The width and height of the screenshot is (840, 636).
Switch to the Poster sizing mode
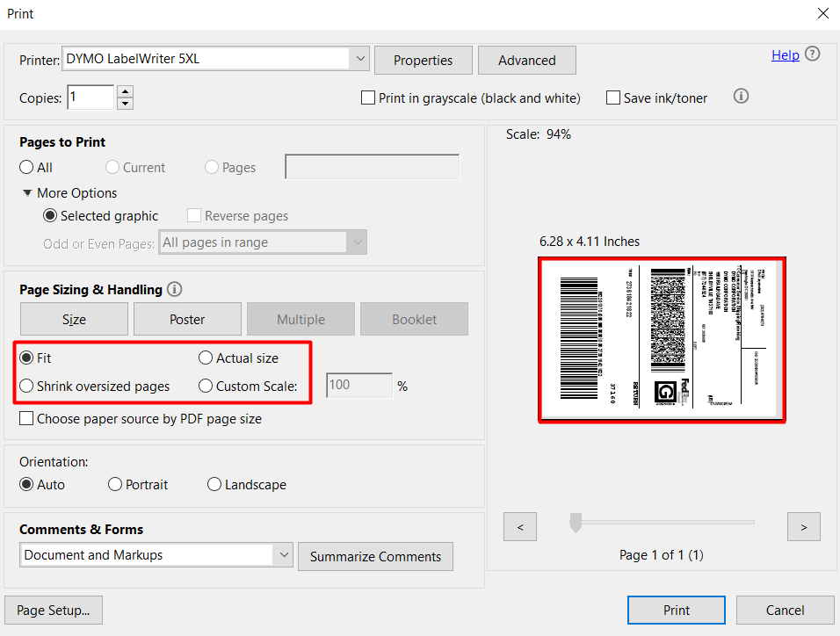click(187, 318)
